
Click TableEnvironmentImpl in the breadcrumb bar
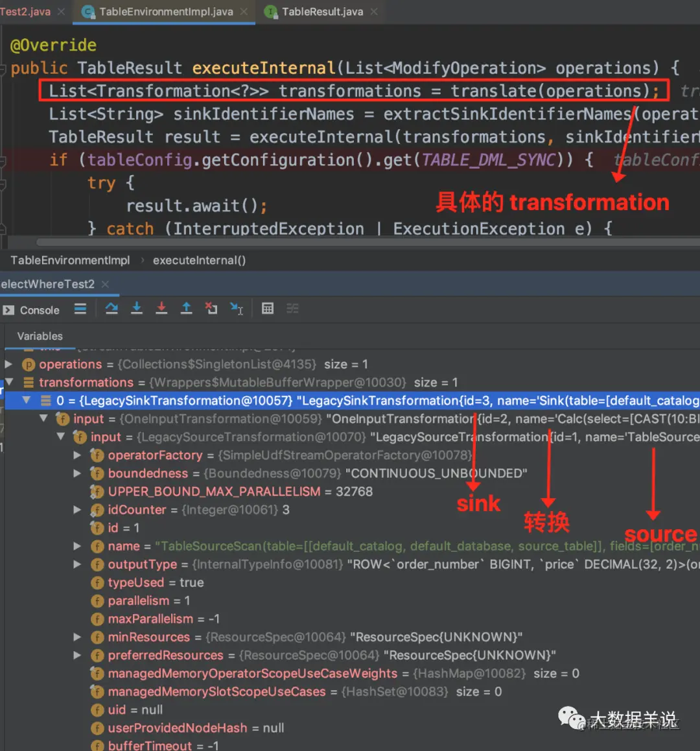(70, 260)
